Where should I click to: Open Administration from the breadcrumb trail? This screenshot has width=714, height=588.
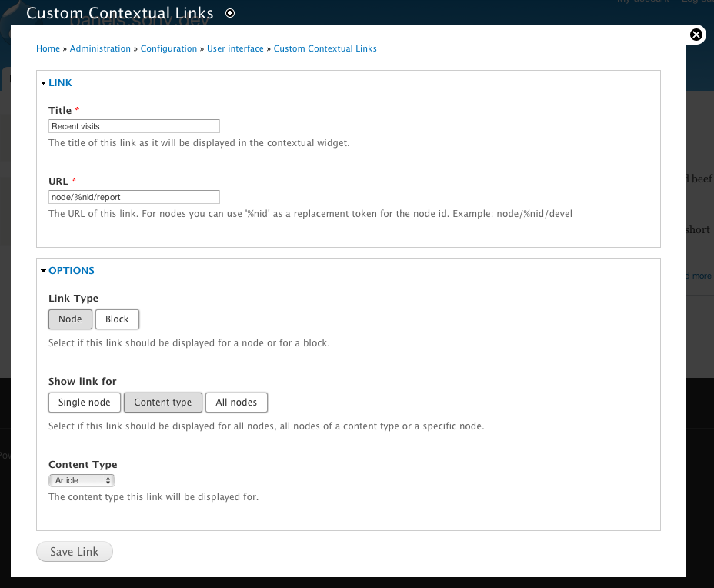pyautogui.click(x=100, y=48)
